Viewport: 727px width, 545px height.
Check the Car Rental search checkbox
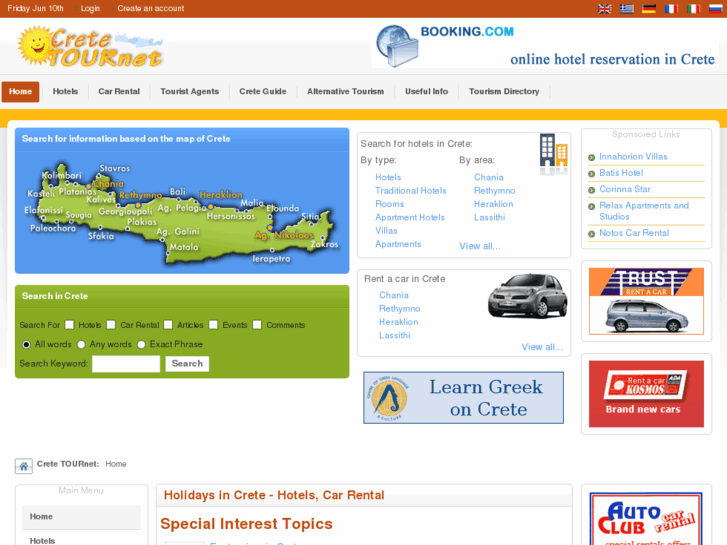click(x=111, y=325)
